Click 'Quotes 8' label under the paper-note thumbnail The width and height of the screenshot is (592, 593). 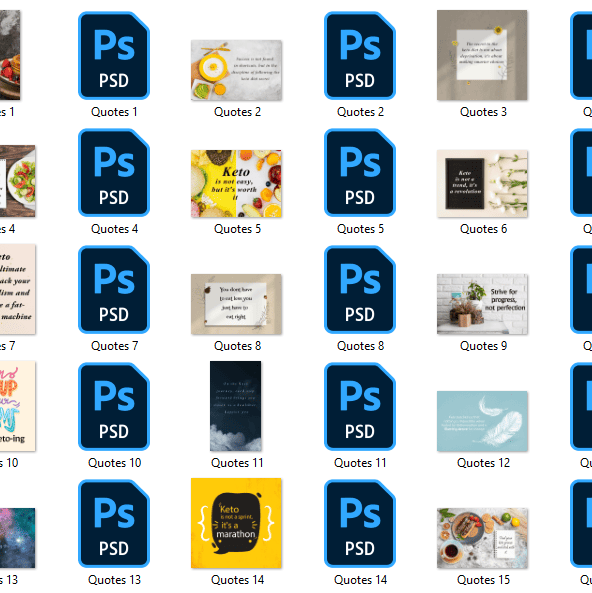click(x=237, y=346)
